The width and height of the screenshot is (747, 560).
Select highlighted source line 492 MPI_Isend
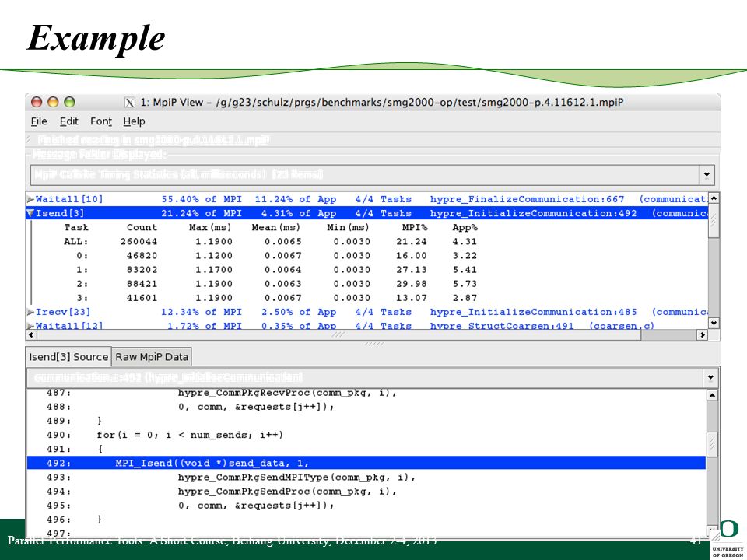point(366,463)
